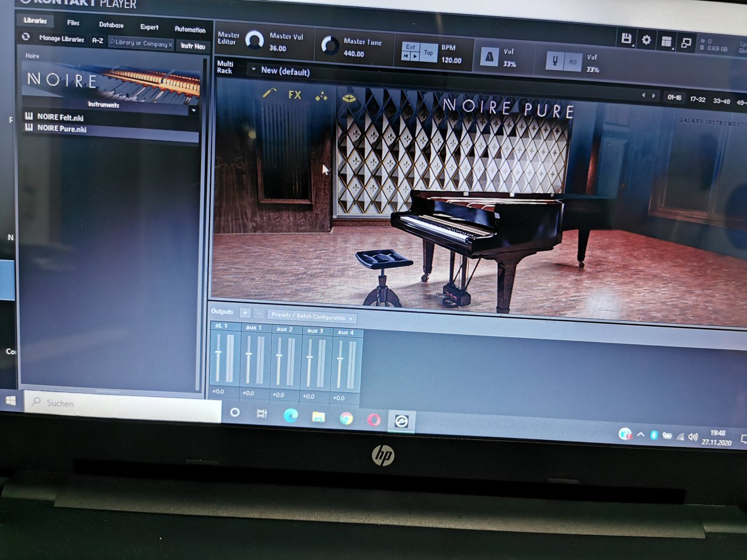This screenshot has width=747, height=560.
Task: Click the transport rewind-to-start button
Action: 406,55
